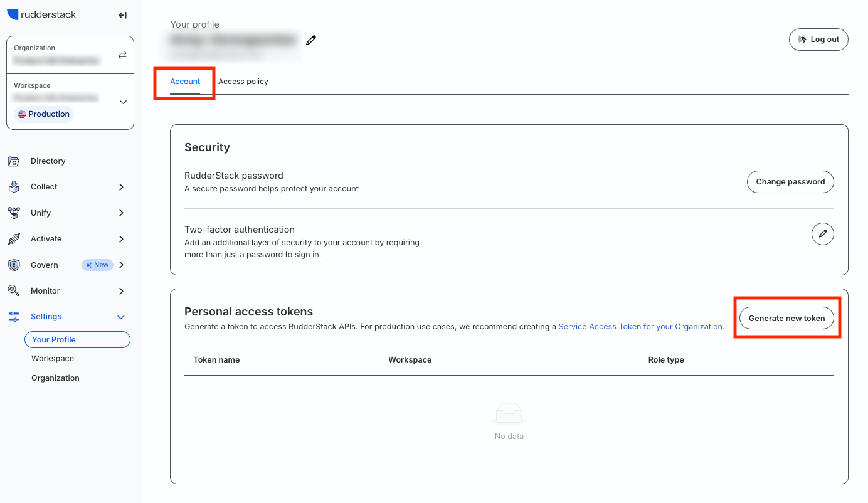Click the New badge beside Govern
Screen dimensions: 868x503
coord(97,265)
